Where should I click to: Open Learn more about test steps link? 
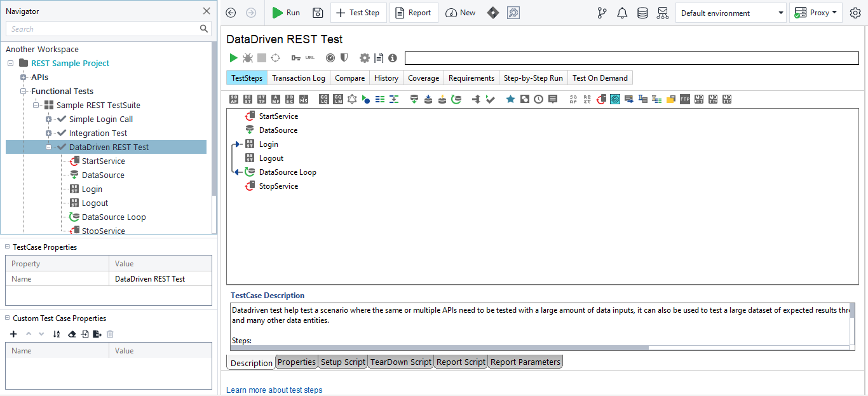click(274, 390)
